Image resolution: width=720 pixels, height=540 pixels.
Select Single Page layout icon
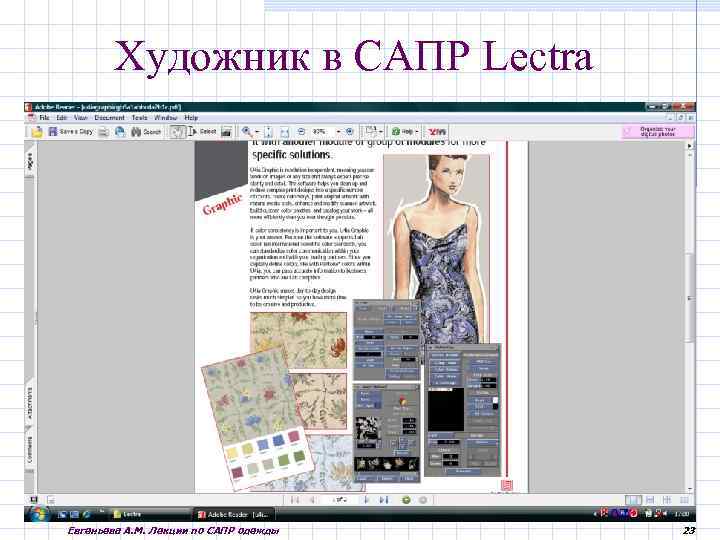633,500
